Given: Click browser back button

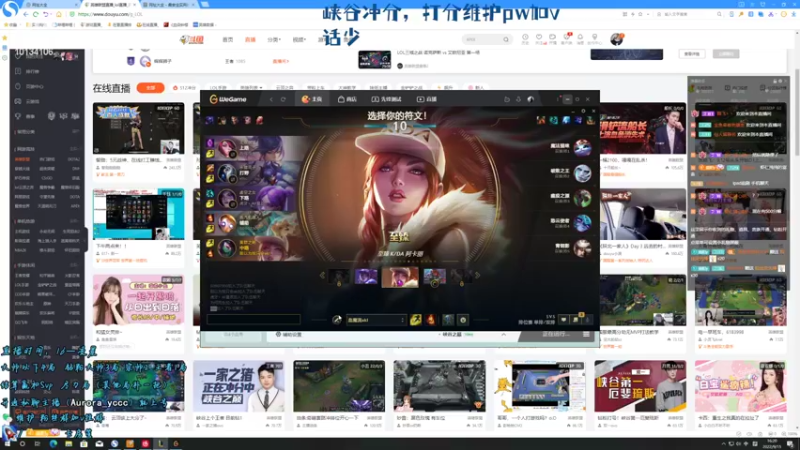Looking at the screenshot, I should coord(26,14).
